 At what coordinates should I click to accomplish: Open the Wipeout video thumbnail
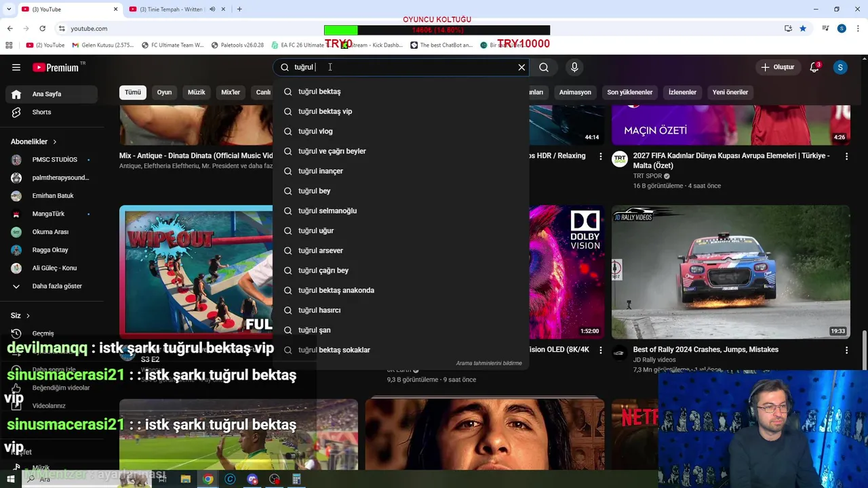point(196,272)
